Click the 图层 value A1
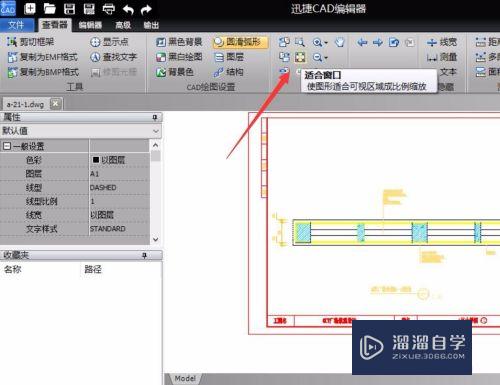This screenshot has height=385, width=500. (x=119, y=174)
